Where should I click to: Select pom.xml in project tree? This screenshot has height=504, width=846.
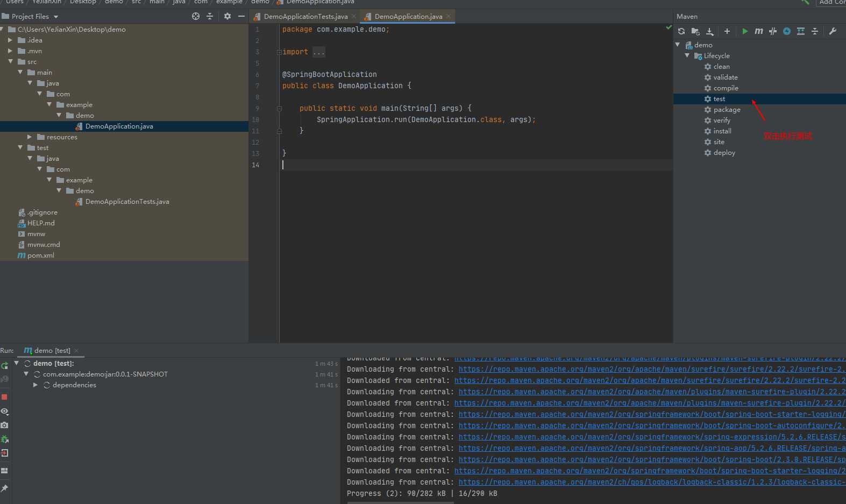pyautogui.click(x=40, y=255)
